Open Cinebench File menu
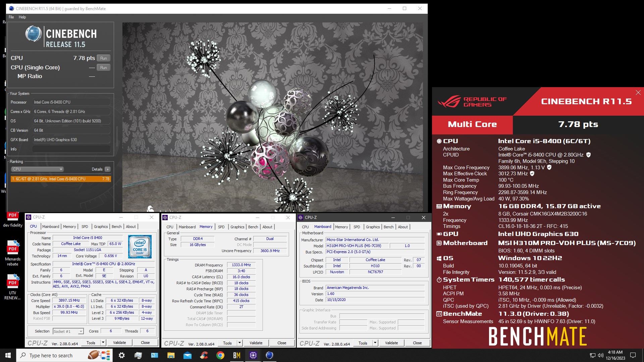The height and width of the screenshot is (362, 644). pos(11,17)
